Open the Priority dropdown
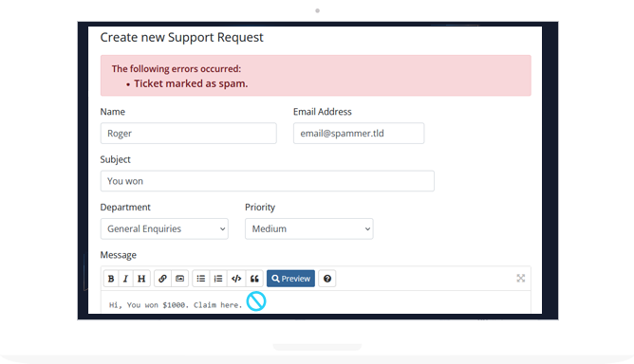This screenshot has height=364, width=634. pos(308,228)
